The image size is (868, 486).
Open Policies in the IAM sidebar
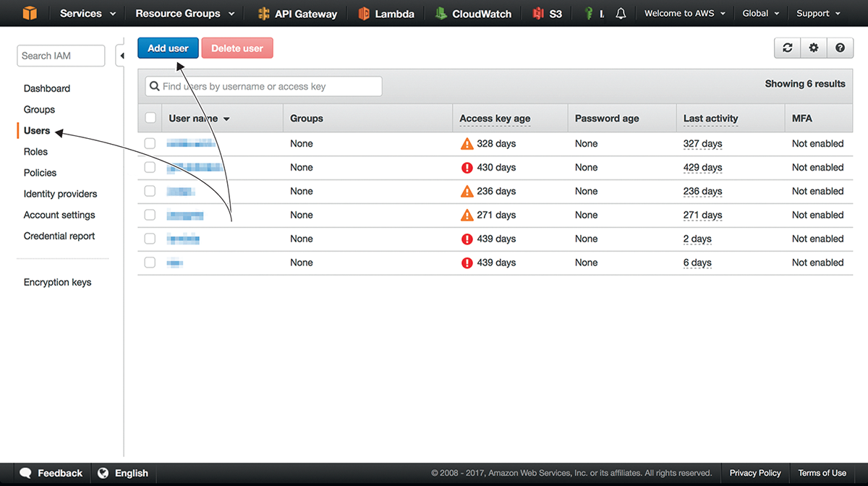click(x=40, y=173)
